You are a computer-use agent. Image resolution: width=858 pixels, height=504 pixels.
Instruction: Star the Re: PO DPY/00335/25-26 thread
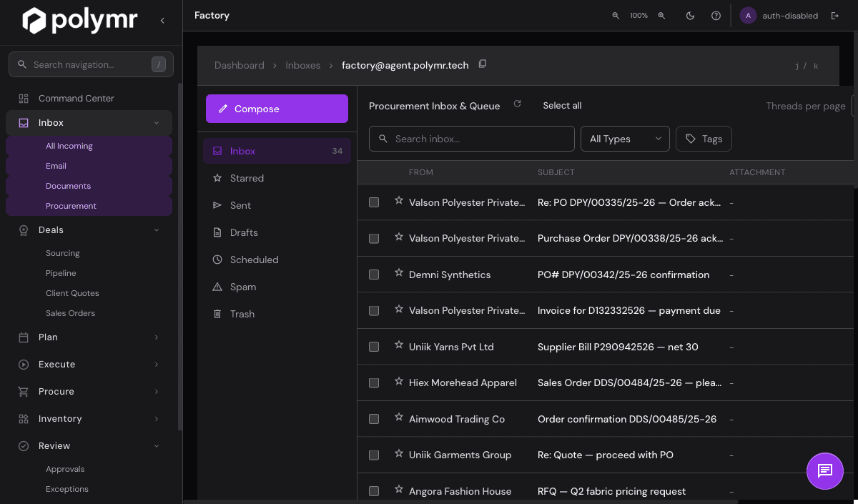399,201
